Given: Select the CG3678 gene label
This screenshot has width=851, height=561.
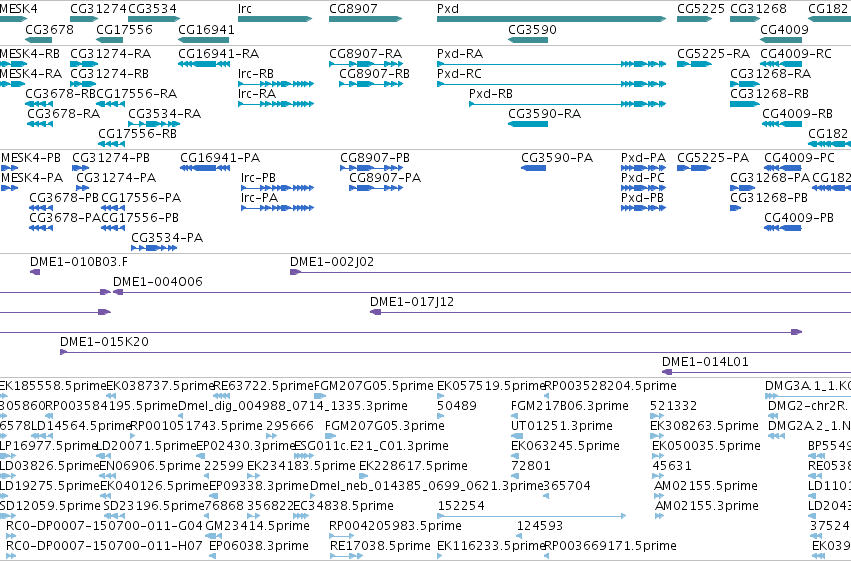Looking at the screenshot, I should 49,30.
